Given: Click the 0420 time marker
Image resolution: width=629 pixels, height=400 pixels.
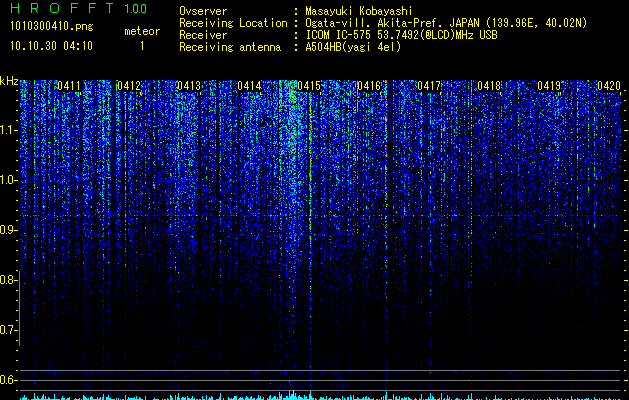Looking at the screenshot, I should click(609, 86).
